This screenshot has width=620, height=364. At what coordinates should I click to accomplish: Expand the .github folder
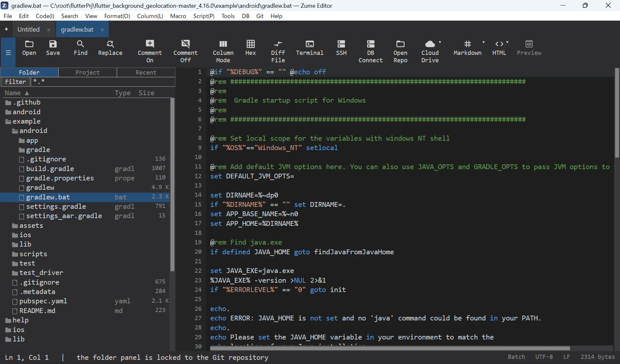(8, 103)
